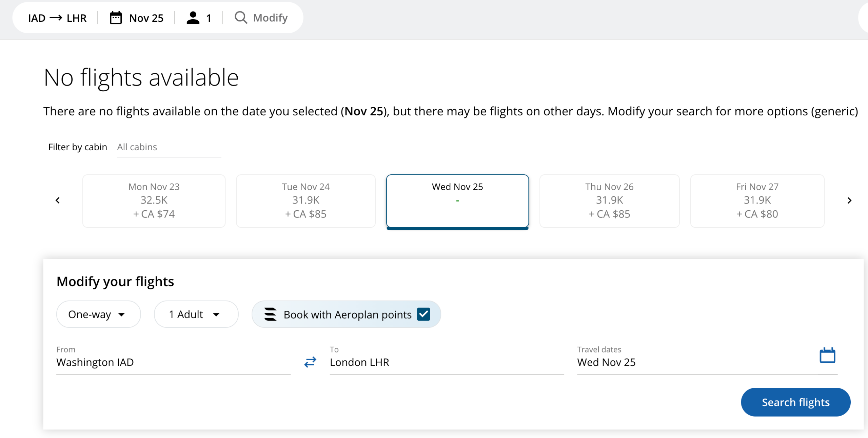The height and width of the screenshot is (438, 868).
Task: Uncheck Book with Aeroplan points checkbox
Action: point(423,314)
